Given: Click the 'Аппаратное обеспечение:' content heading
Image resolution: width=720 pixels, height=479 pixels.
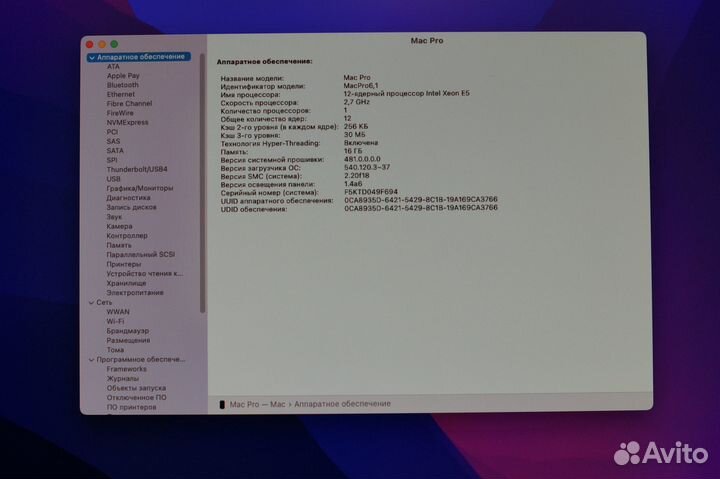Looking at the screenshot, I should coord(264,62).
